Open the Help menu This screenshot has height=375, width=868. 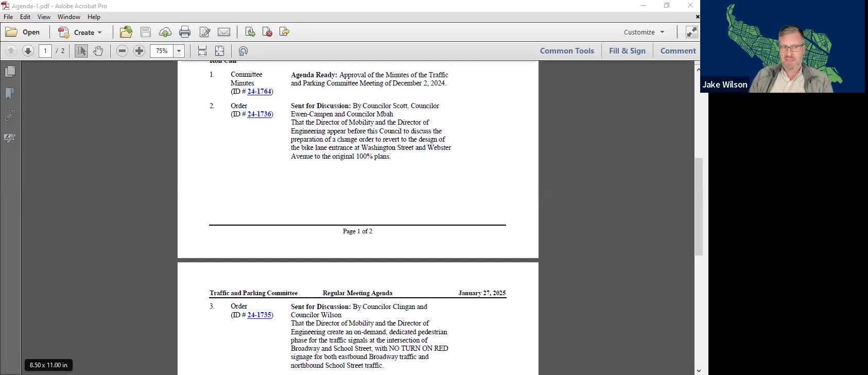pyautogui.click(x=94, y=17)
